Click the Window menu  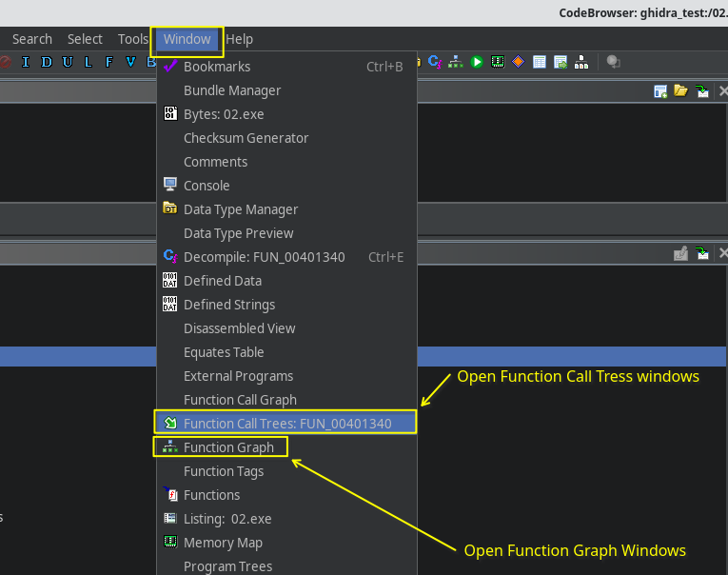[x=187, y=39]
